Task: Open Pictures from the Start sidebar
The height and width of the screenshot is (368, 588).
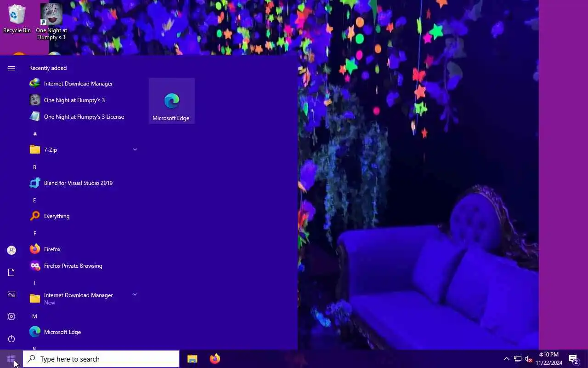Action: point(11,294)
